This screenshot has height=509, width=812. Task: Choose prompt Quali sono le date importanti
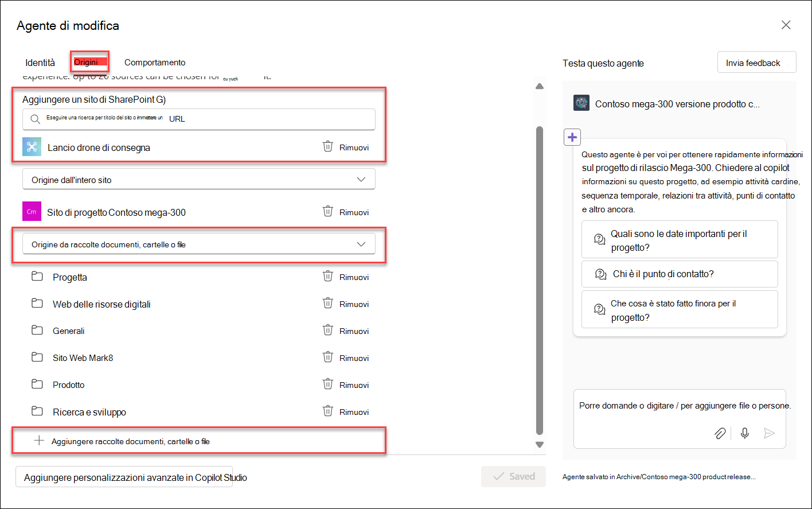(x=680, y=240)
